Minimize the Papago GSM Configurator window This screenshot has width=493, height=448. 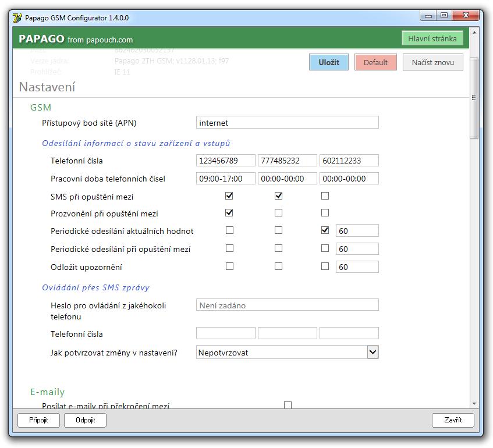[428, 16]
